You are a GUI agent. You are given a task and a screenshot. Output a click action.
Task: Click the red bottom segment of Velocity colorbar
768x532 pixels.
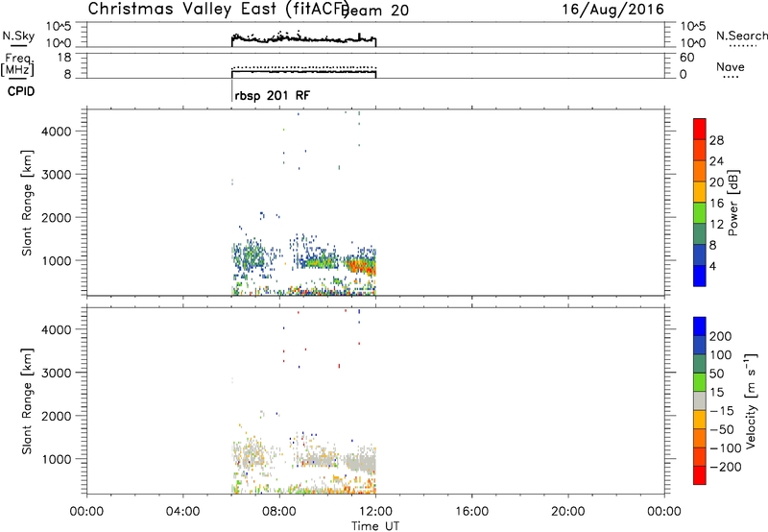pyautogui.click(x=700, y=475)
